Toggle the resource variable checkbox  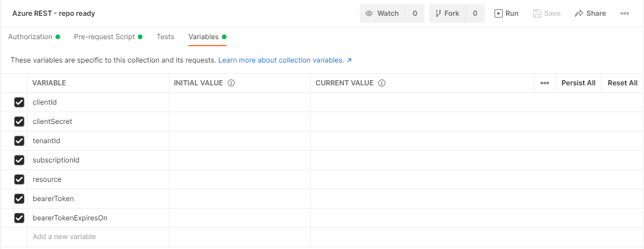click(x=19, y=179)
